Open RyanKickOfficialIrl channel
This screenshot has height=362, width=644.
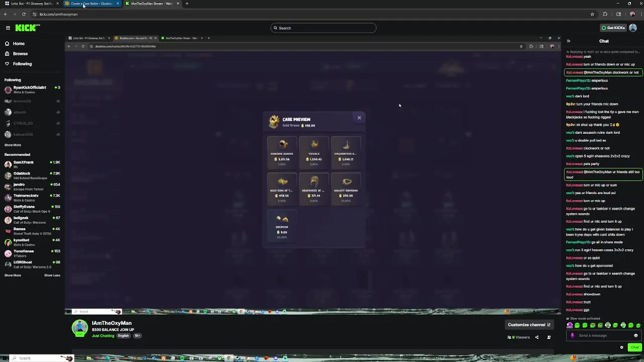coord(32,89)
